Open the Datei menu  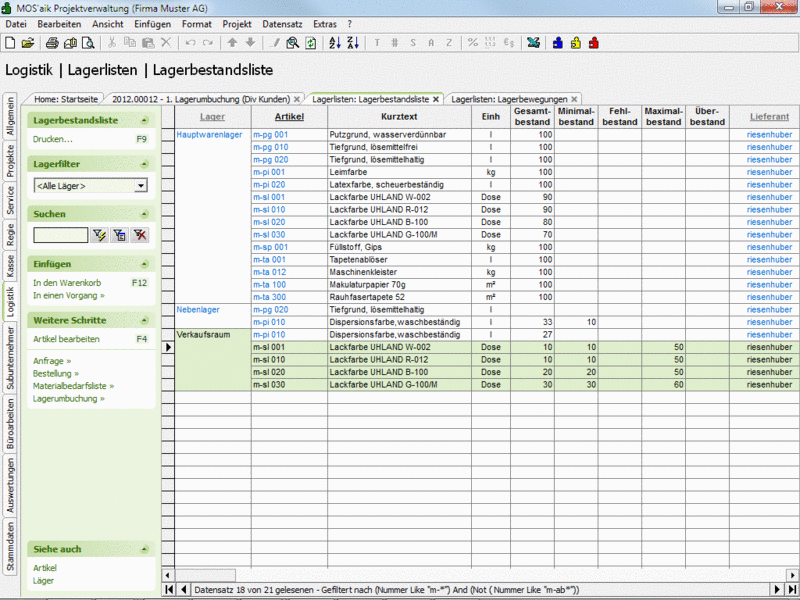pos(16,24)
